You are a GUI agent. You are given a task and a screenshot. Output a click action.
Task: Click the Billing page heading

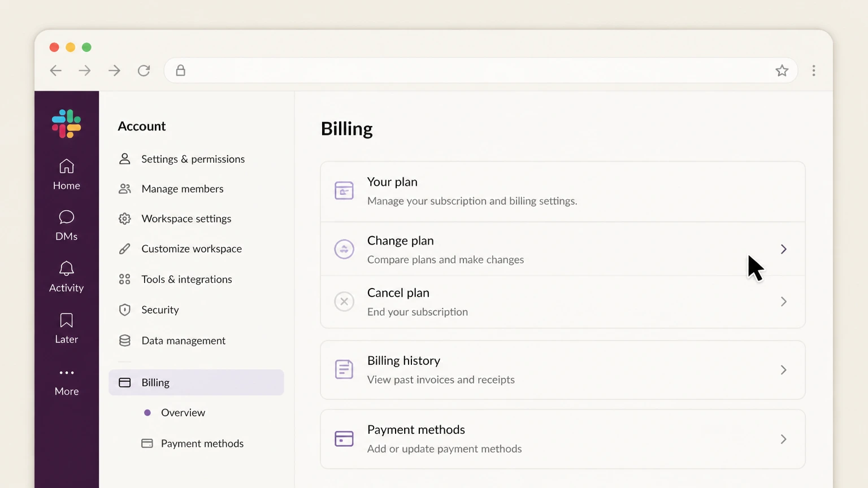click(x=347, y=129)
